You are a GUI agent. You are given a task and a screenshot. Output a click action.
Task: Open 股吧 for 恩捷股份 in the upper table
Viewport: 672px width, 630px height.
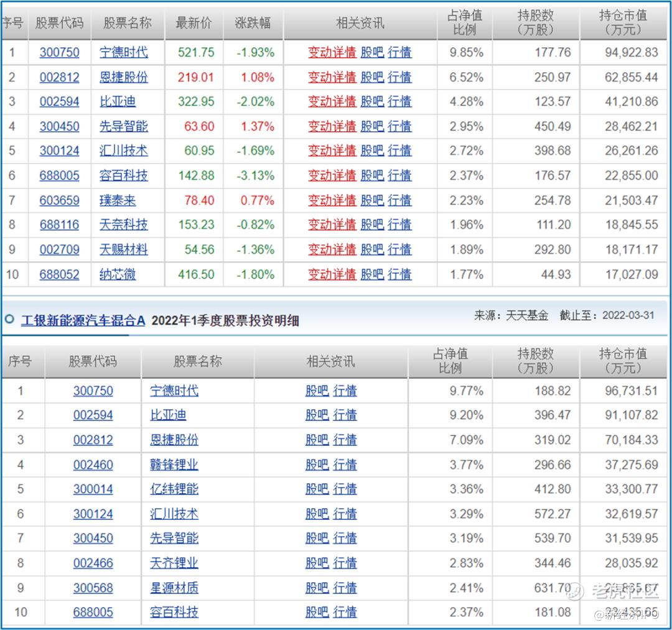[372, 78]
